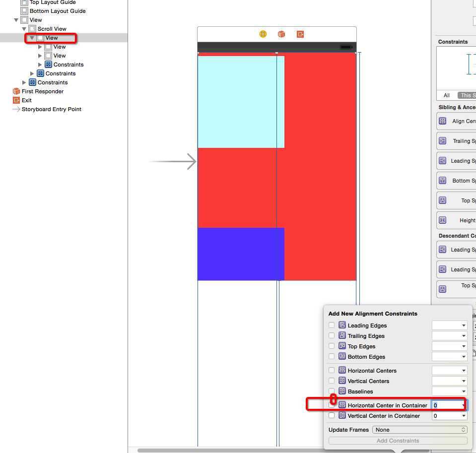Expand Constraints beside the Scroll View row
Image resolution: width=476 pixels, height=453 pixels.
[24, 82]
